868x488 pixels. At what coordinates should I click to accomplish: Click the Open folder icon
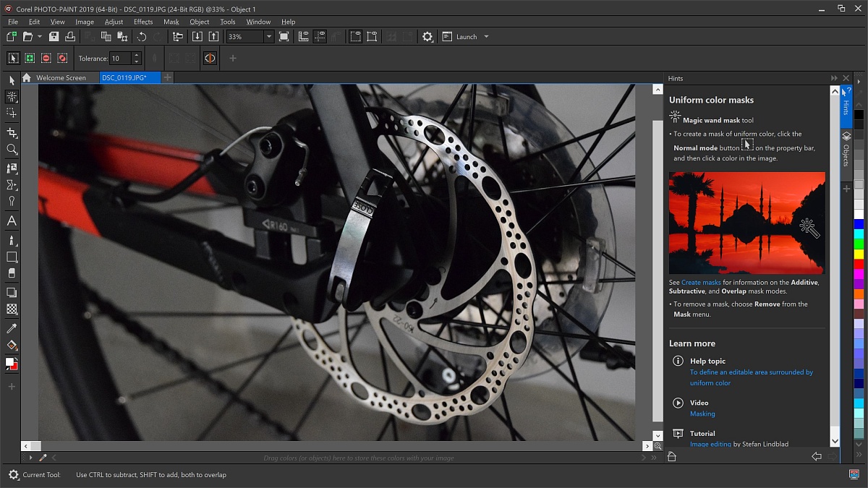[27, 37]
